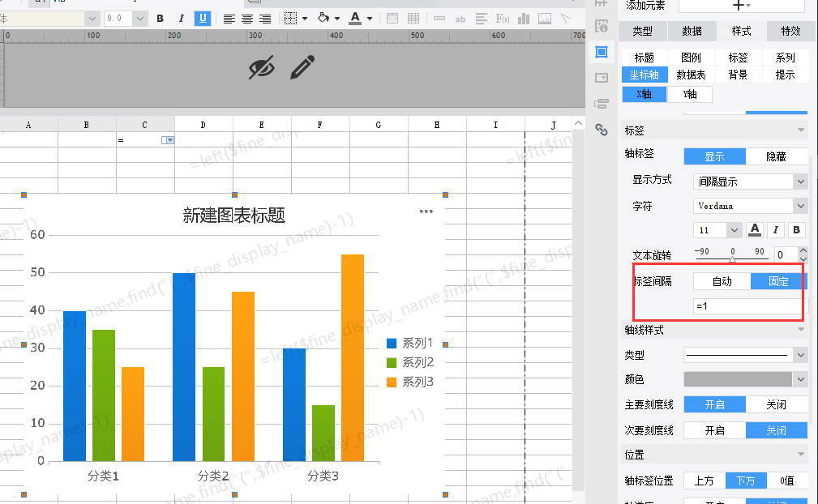Select the Y轴 tab
Viewport: 818px width, 504px height.
[690, 94]
